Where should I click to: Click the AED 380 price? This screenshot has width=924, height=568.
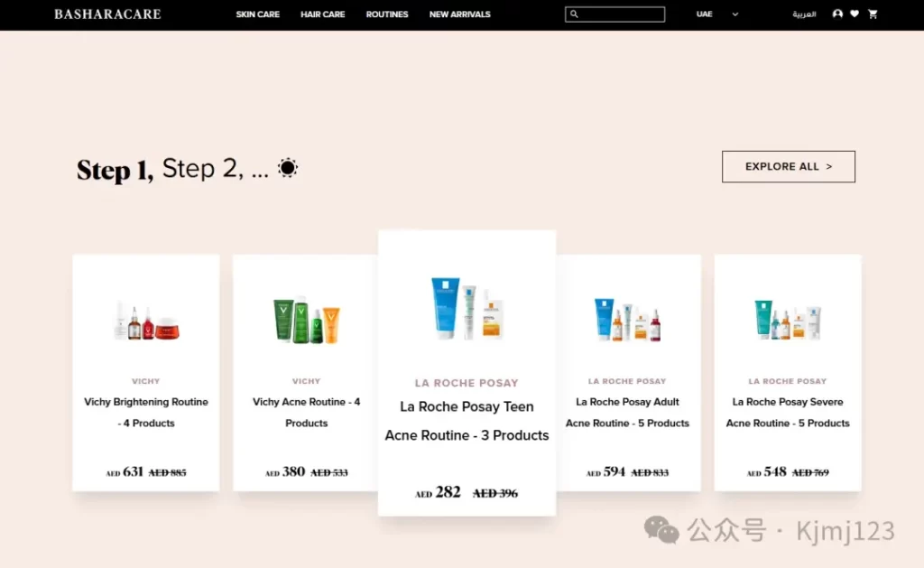[x=285, y=472]
